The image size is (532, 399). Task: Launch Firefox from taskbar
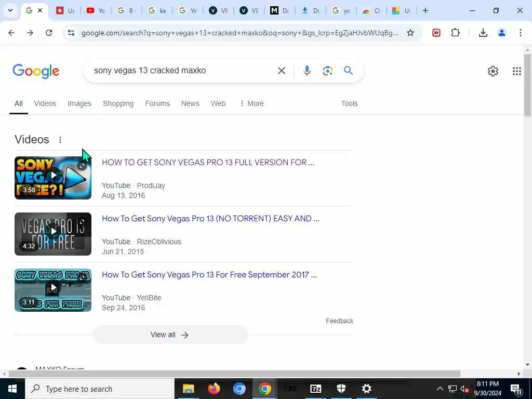pos(214,389)
